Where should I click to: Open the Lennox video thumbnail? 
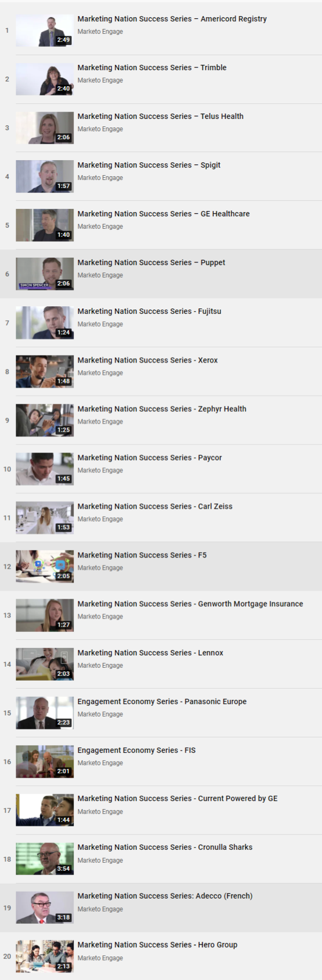click(44, 664)
